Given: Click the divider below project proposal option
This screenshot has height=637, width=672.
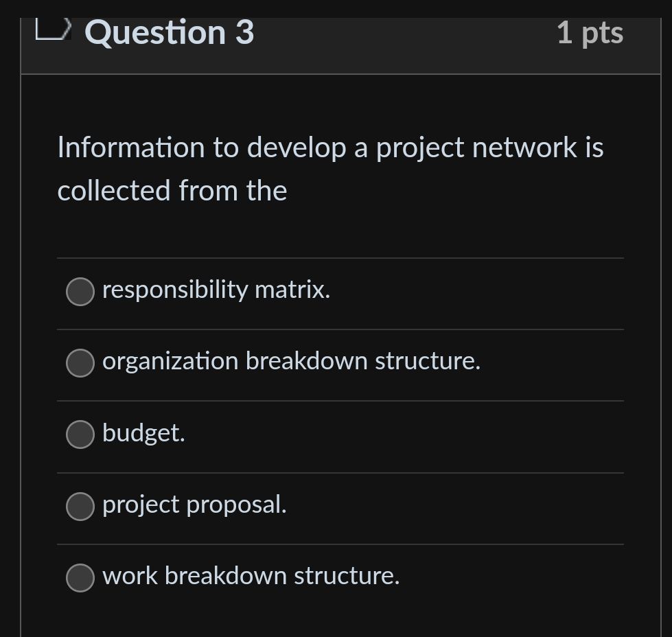Looking at the screenshot, I should click(340, 542).
